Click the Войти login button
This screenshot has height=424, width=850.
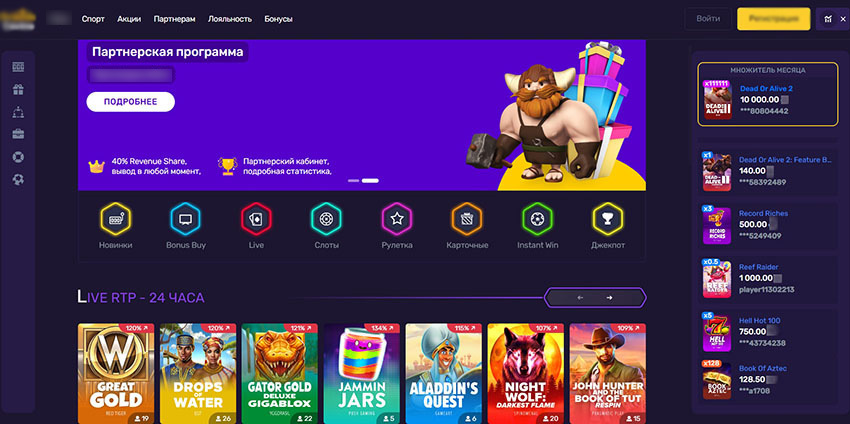click(708, 19)
